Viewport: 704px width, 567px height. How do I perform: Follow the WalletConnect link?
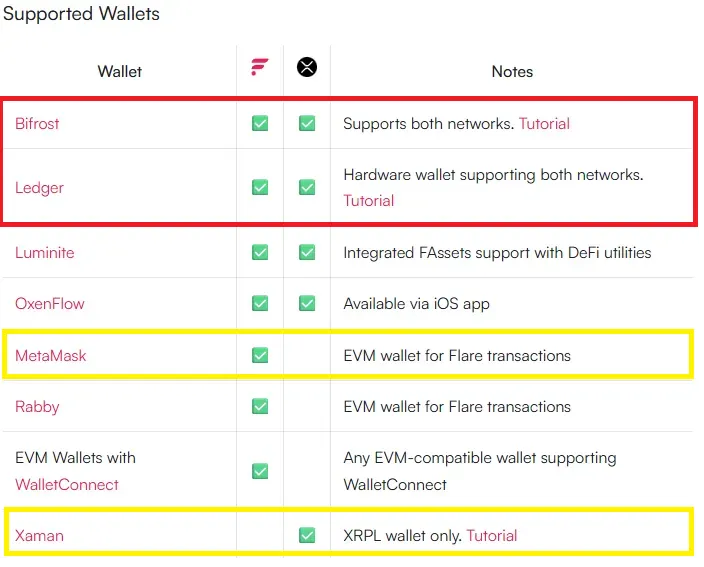point(66,485)
